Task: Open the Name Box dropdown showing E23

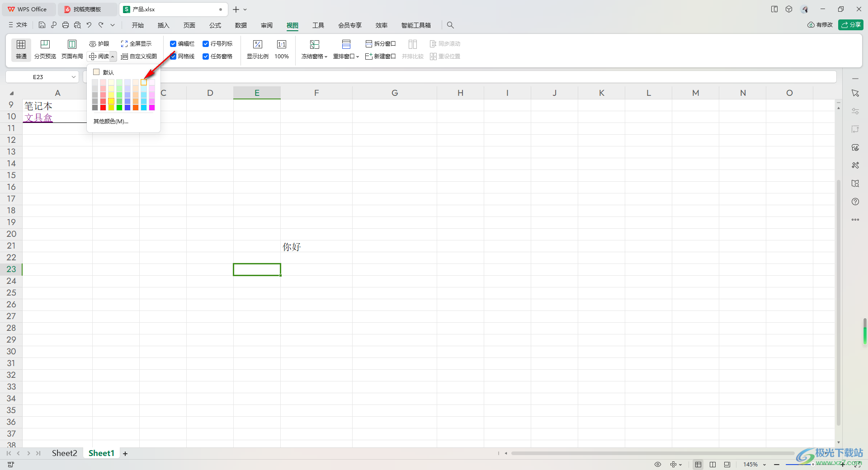Action: coord(74,77)
